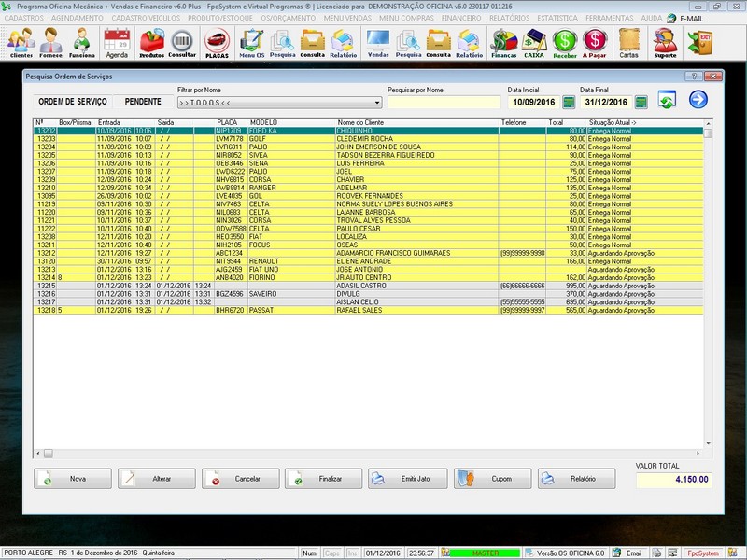The image size is (747, 560).
Task: Open the RELATÓRIOS menu
Action: coord(509,18)
